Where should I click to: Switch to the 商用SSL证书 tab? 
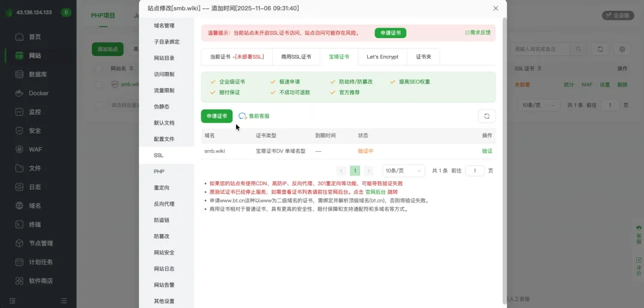296,57
